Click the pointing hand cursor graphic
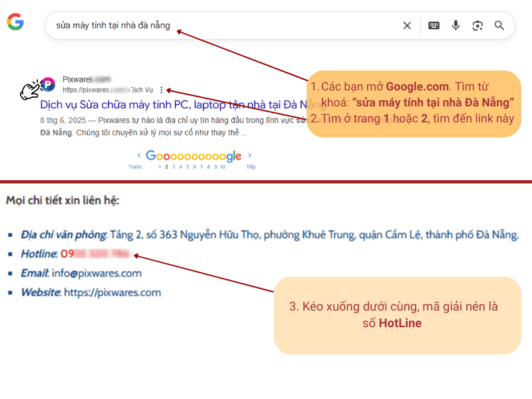Viewport: 532px width, 399px height. (29, 90)
